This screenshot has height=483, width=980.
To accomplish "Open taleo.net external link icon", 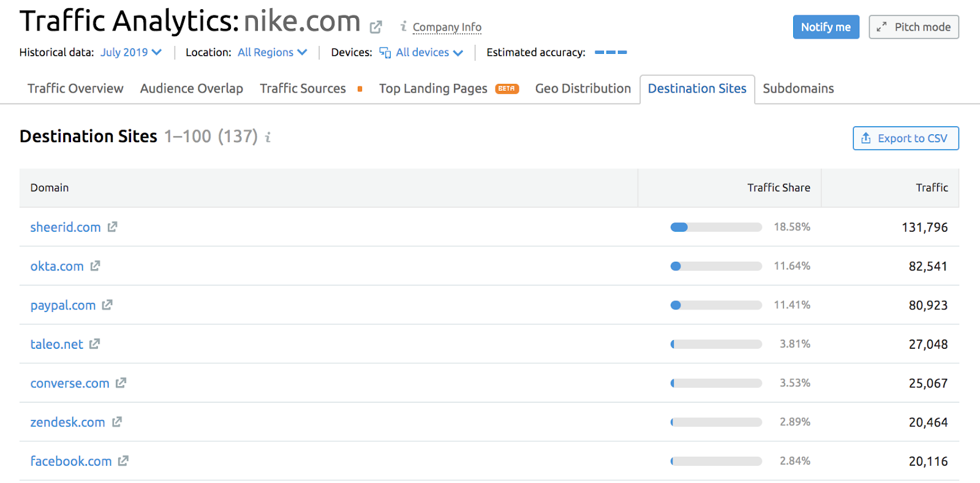I will [94, 344].
